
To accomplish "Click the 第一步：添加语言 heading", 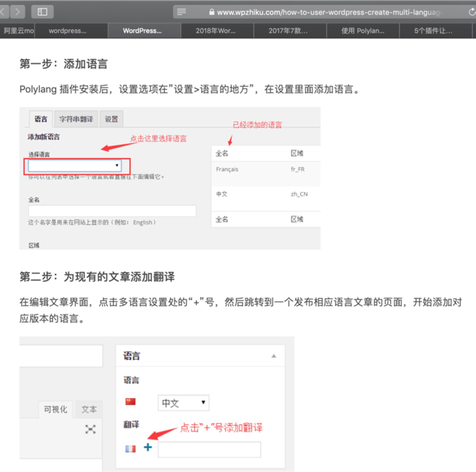I will (x=64, y=64).
